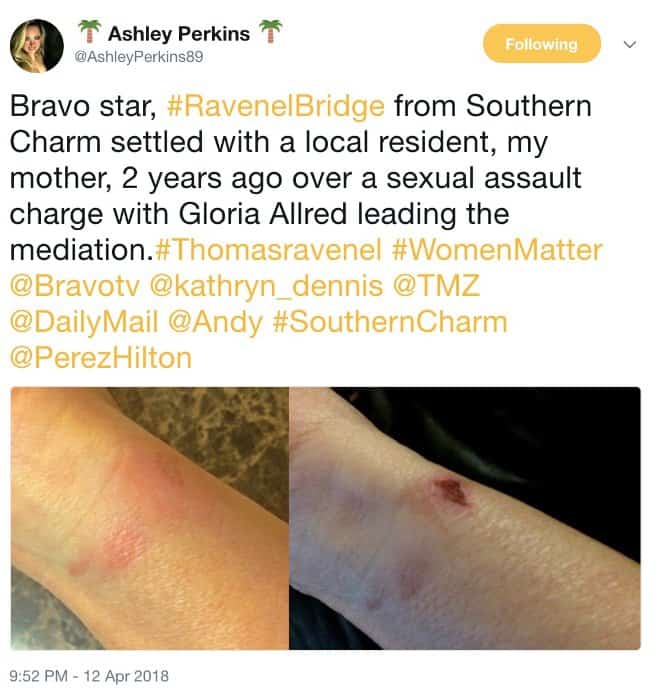Visit the @TMZ mention

pyautogui.click(x=436, y=285)
